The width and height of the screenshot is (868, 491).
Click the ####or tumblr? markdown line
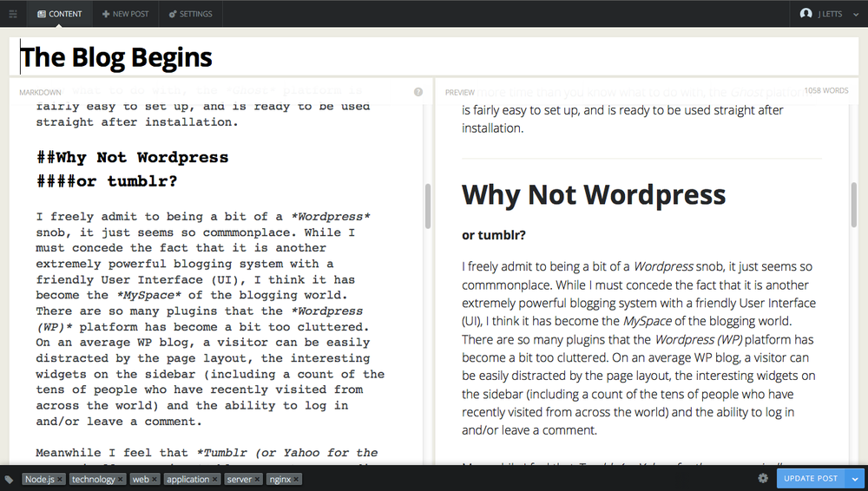point(107,181)
